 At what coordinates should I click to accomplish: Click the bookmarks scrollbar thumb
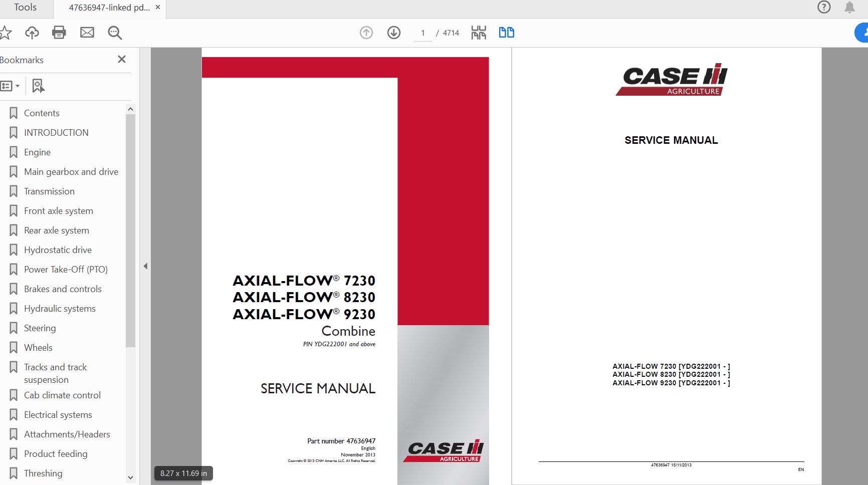(x=130, y=230)
